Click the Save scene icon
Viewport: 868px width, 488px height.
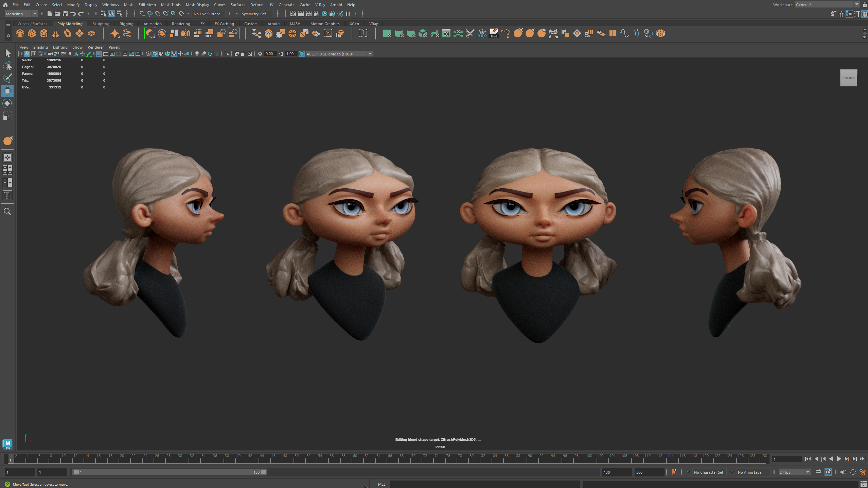pos(65,14)
